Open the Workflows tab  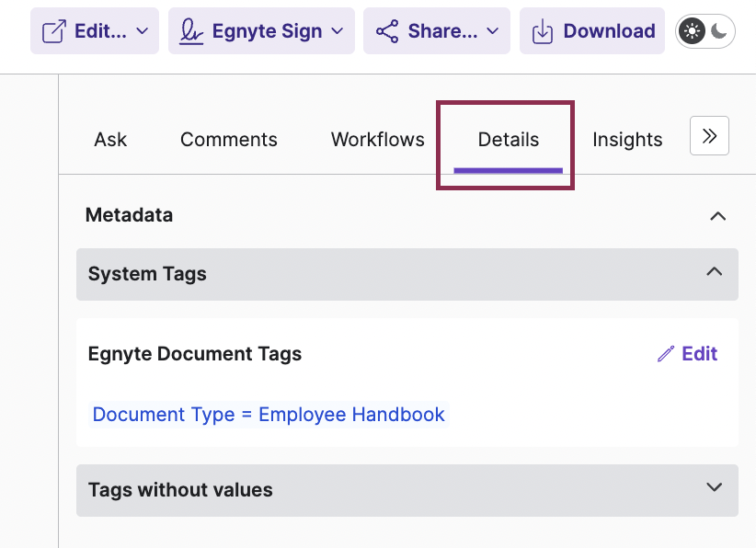coord(377,139)
